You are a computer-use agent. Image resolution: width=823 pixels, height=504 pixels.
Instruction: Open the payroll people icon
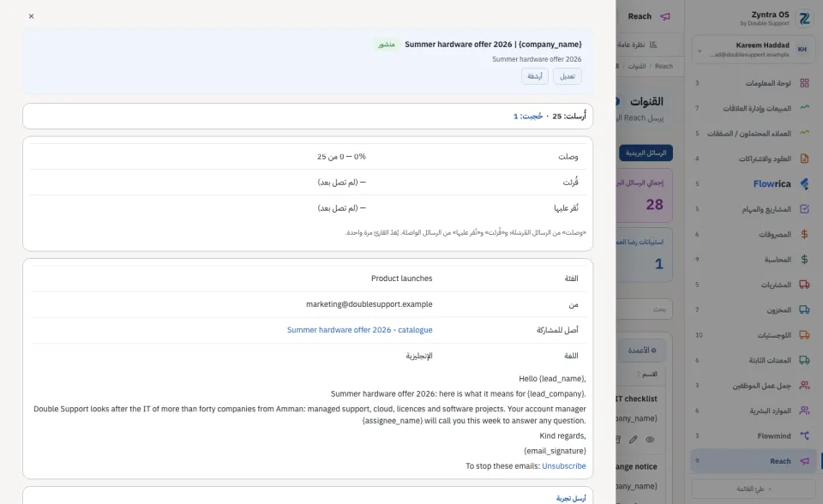804,386
